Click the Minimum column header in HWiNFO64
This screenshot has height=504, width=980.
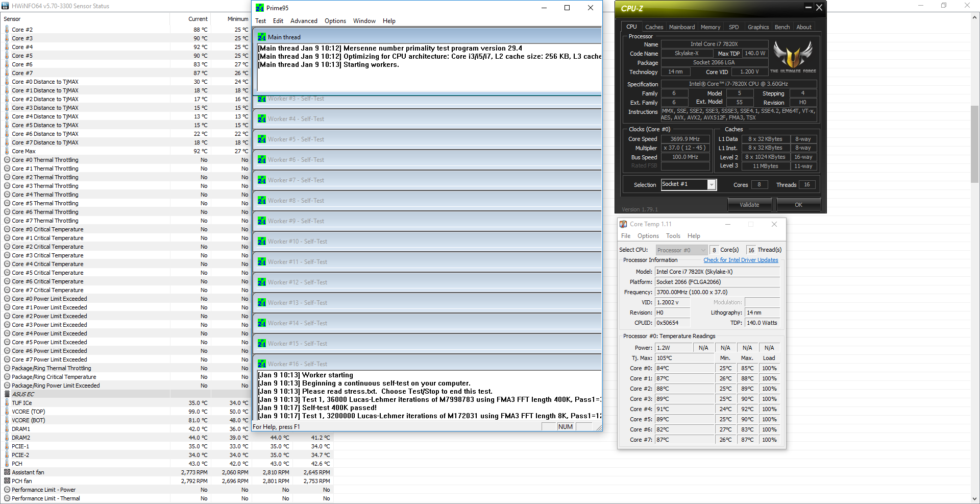point(231,19)
